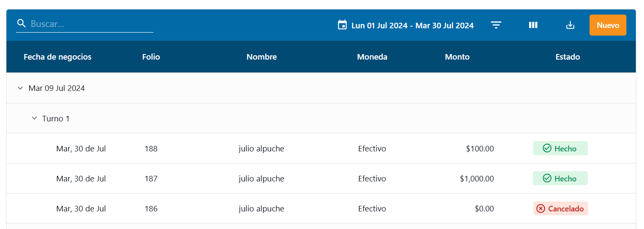Click the search magnifier icon
This screenshot has height=229, width=644.
pyautogui.click(x=21, y=24)
